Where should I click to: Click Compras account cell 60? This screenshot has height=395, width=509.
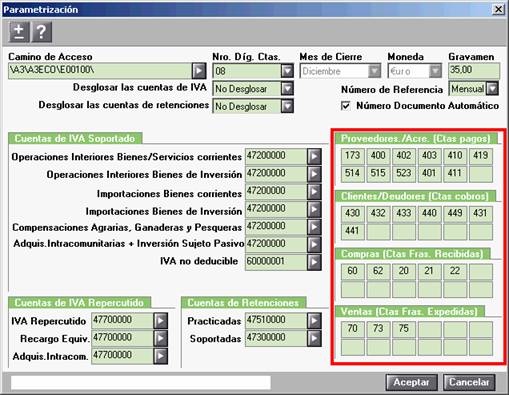352,271
